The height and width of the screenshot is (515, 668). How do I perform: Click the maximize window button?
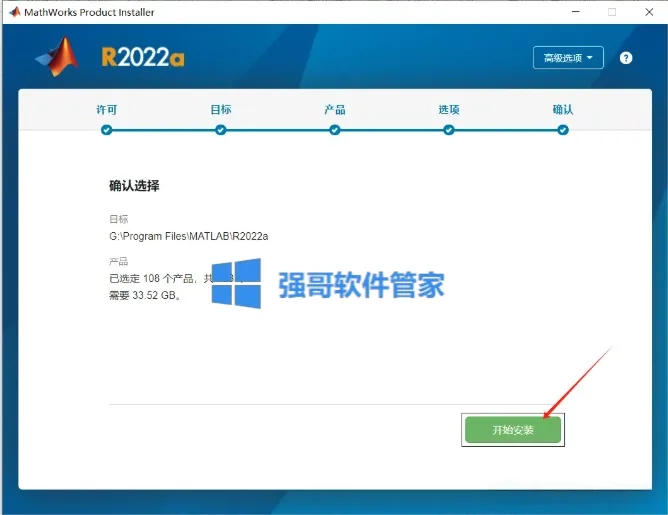point(612,12)
